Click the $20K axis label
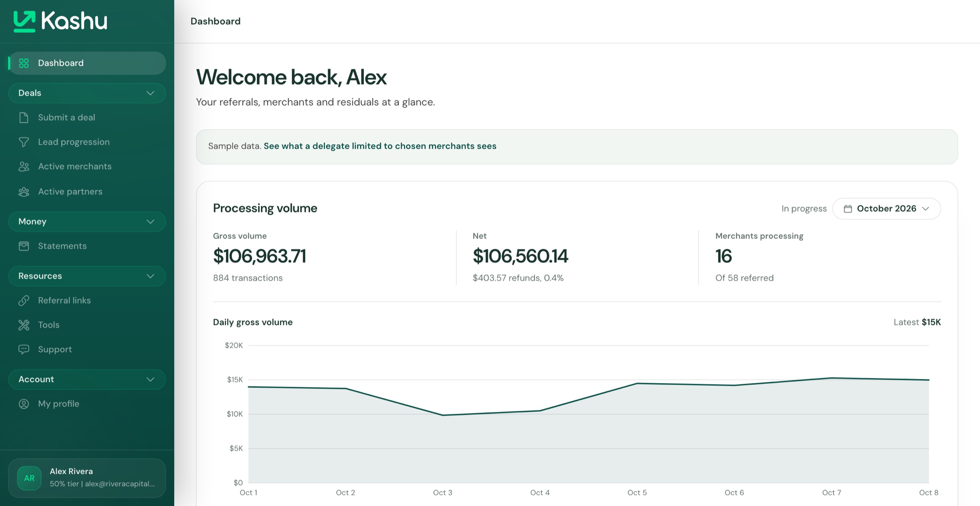 (234, 346)
